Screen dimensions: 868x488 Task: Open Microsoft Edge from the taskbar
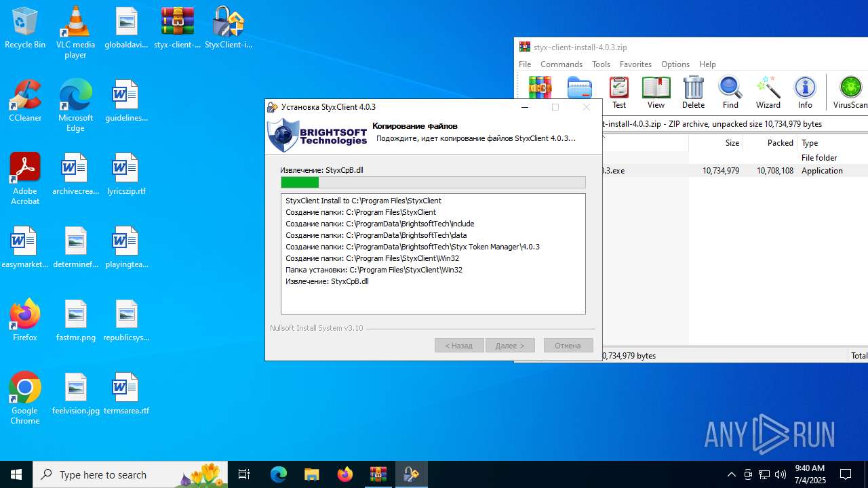[279, 474]
